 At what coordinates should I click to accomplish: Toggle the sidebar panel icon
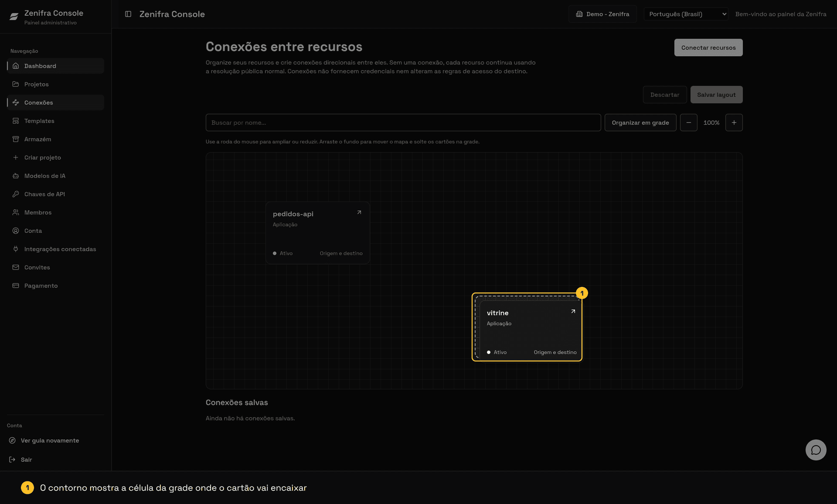pos(128,14)
